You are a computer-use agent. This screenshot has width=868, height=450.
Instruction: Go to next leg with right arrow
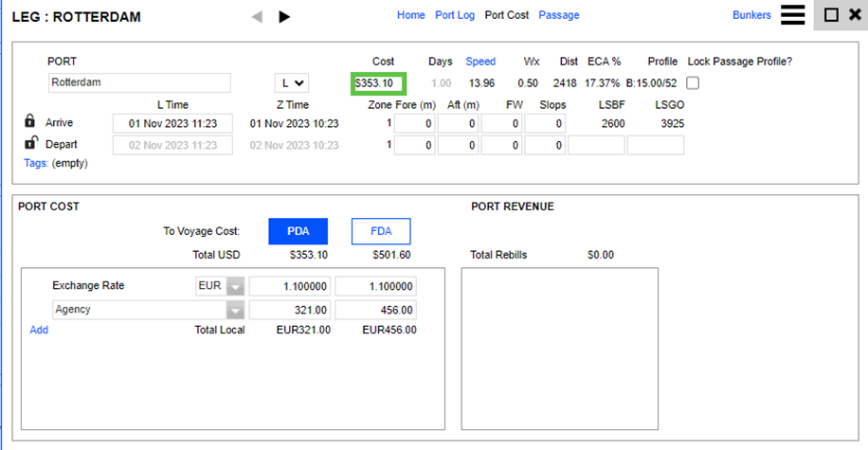click(284, 16)
